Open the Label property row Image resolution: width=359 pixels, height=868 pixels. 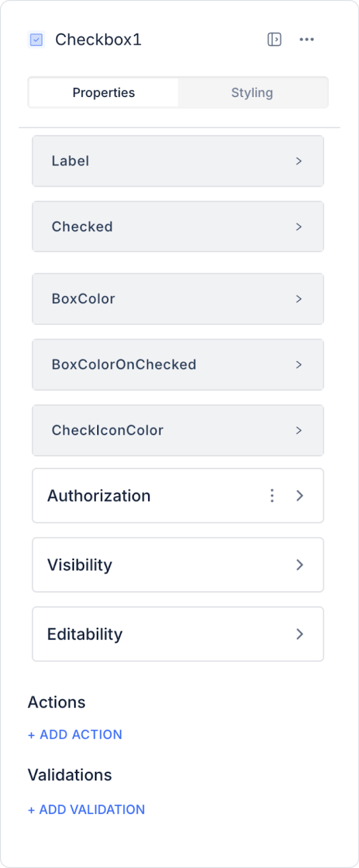[x=178, y=161]
